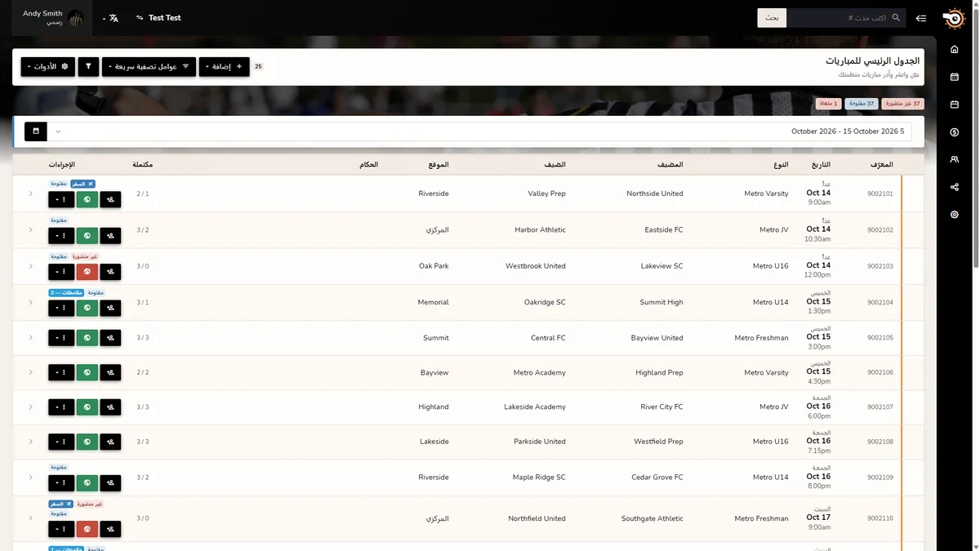Click the 37 غير منشورة status badge
Viewport: 980px width, 551px height.
tap(903, 104)
